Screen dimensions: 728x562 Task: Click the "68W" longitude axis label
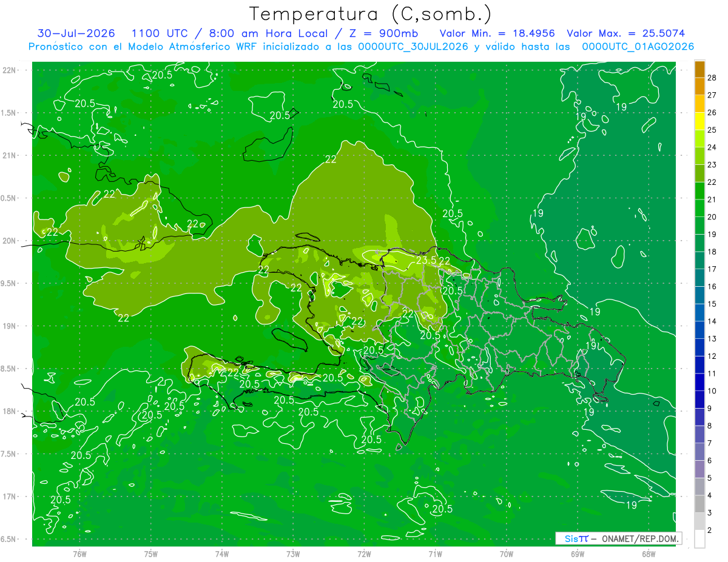tap(649, 554)
